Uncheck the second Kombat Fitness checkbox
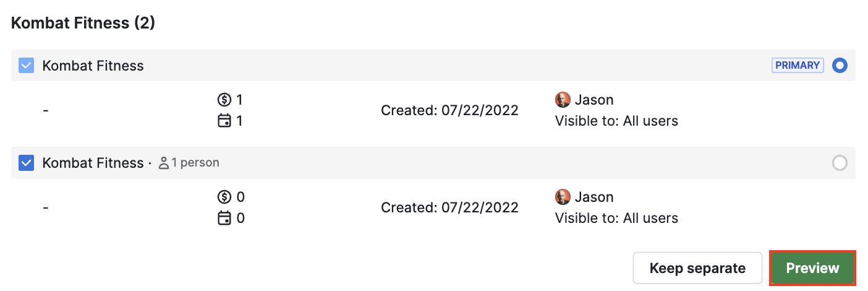This screenshot has height=291, width=868. (x=26, y=163)
